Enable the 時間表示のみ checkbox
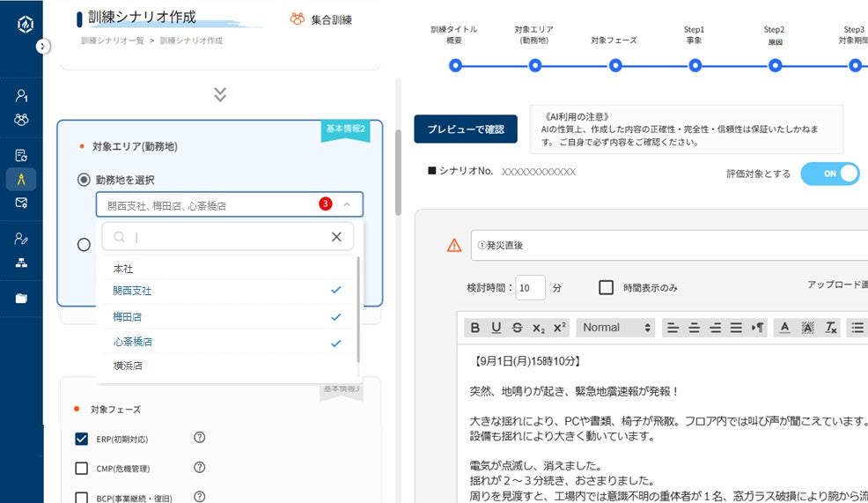 tap(606, 287)
